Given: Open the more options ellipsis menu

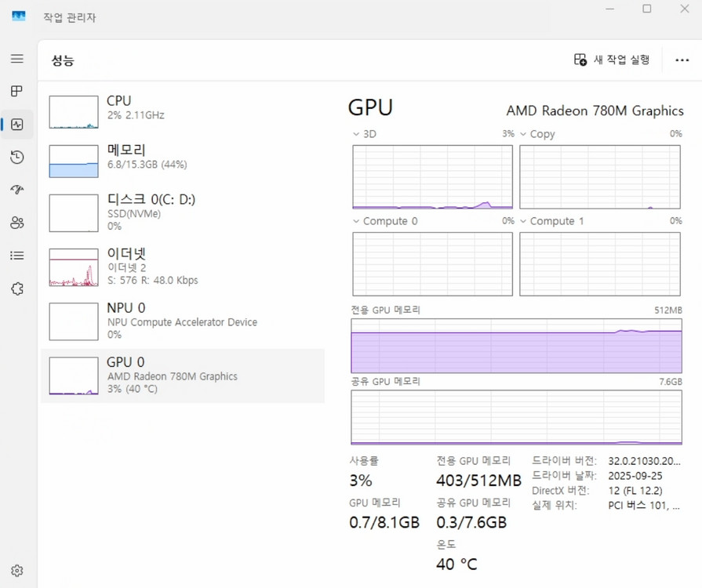Looking at the screenshot, I should coord(681,60).
